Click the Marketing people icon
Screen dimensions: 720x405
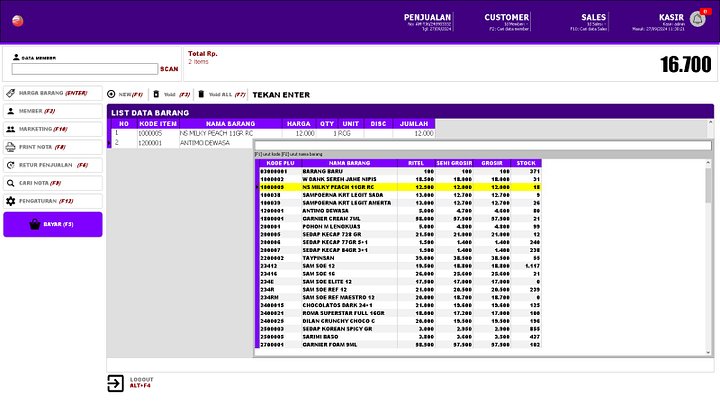point(11,129)
